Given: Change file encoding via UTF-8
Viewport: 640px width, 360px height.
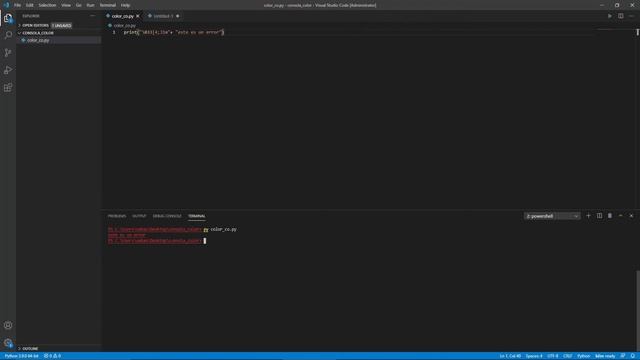Looking at the screenshot, I should 553,356.
